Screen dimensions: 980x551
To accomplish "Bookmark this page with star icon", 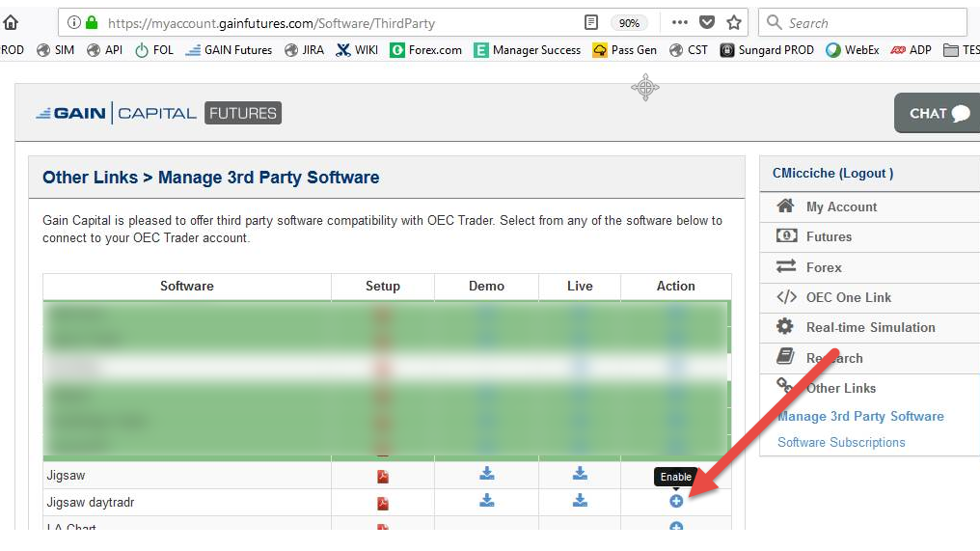I will point(734,22).
